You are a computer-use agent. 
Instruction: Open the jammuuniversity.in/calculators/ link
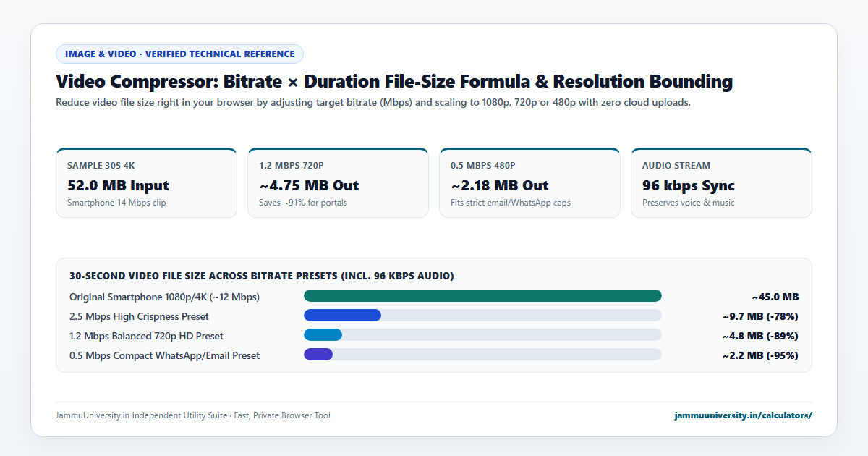pos(743,415)
